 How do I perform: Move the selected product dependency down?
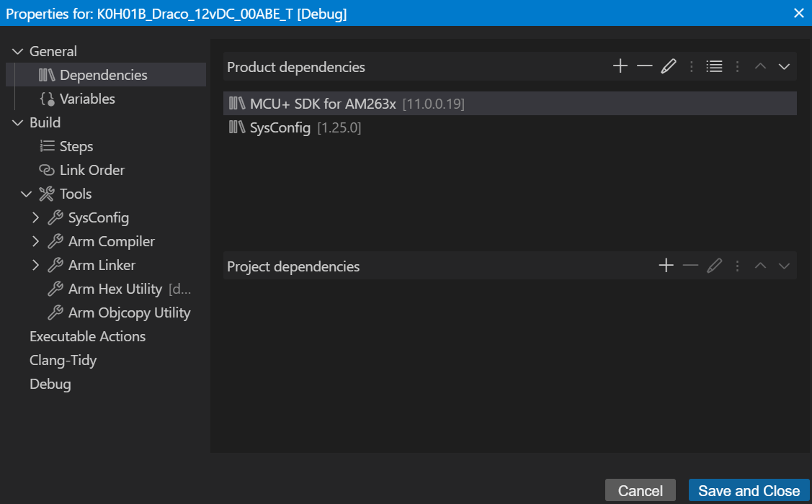(785, 67)
